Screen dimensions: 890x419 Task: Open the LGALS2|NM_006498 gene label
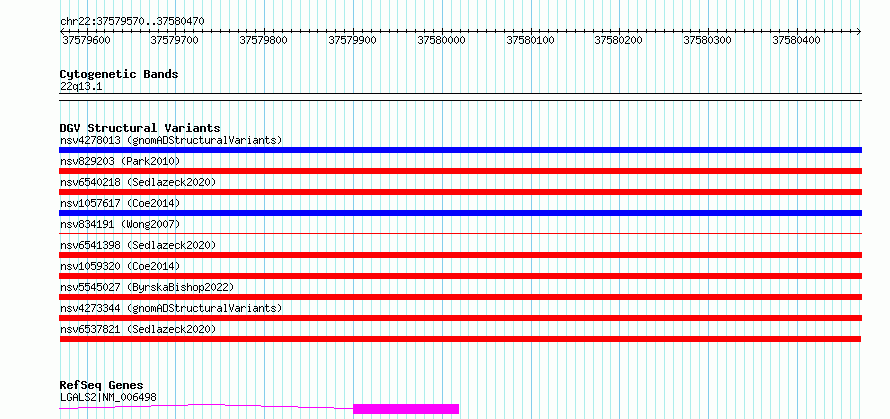click(108, 397)
